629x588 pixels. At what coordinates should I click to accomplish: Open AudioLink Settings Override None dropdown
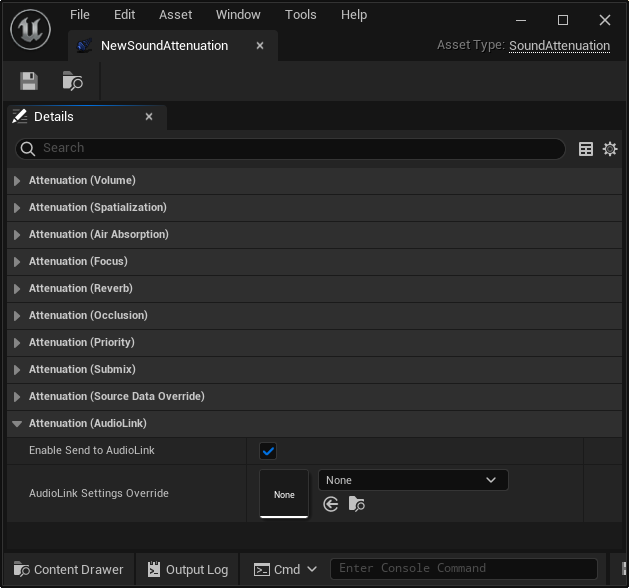click(413, 480)
